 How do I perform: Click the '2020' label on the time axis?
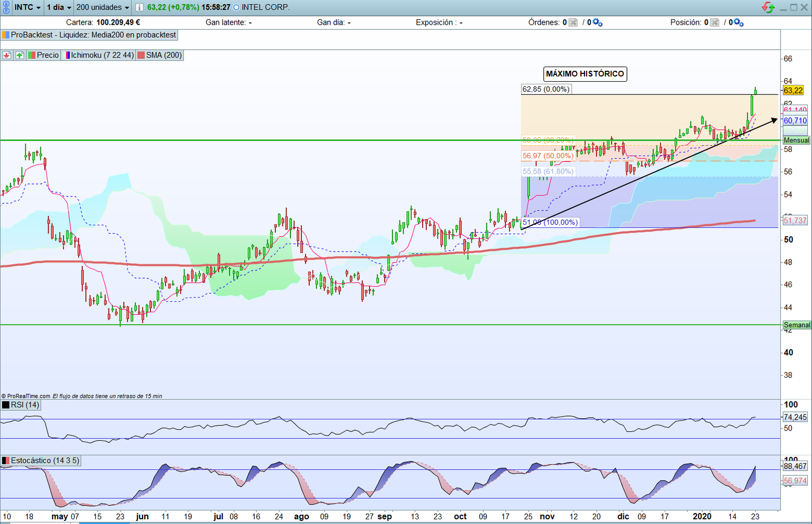click(x=702, y=517)
